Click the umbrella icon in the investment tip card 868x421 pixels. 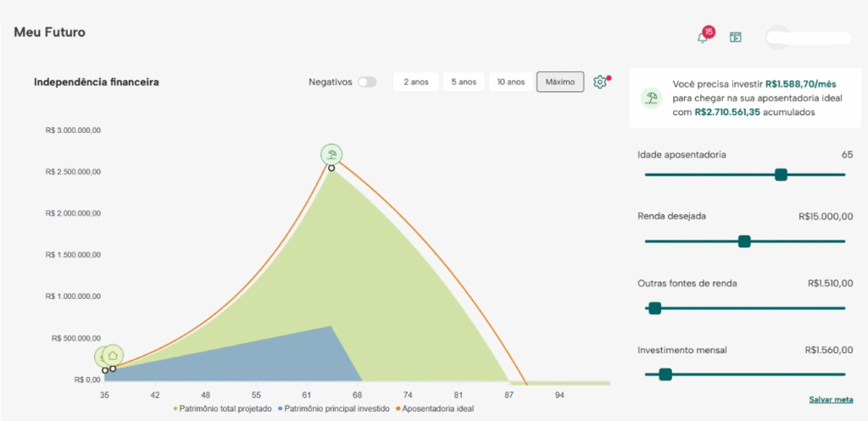coord(651,98)
